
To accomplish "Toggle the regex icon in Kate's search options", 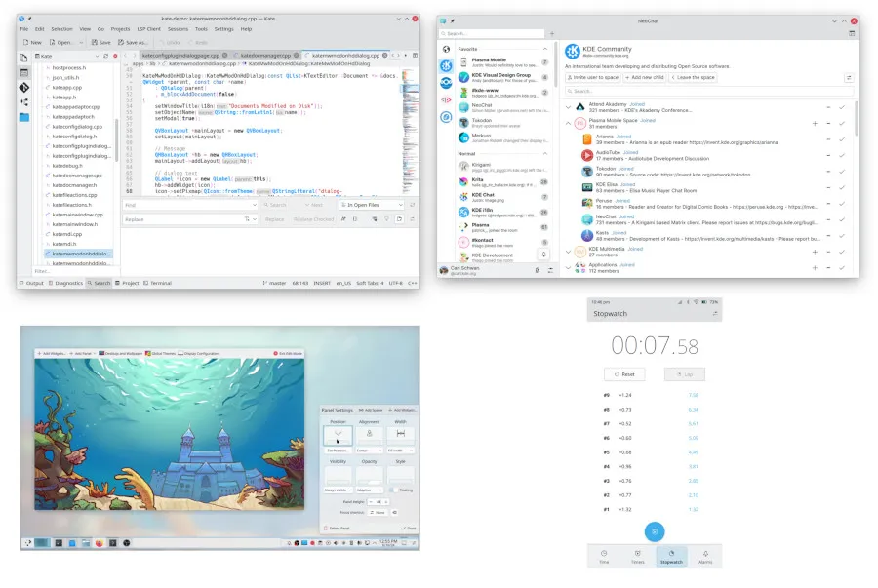I will (x=355, y=219).
